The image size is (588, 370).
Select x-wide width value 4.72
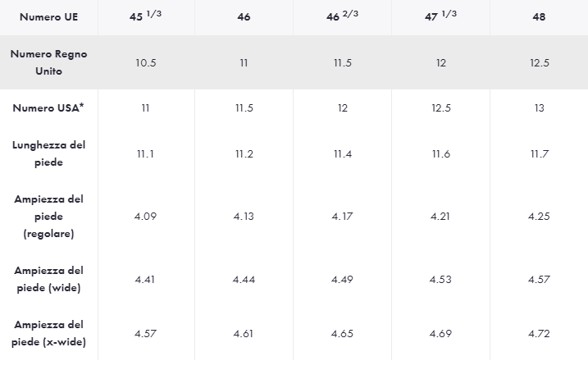coord(539,334)
